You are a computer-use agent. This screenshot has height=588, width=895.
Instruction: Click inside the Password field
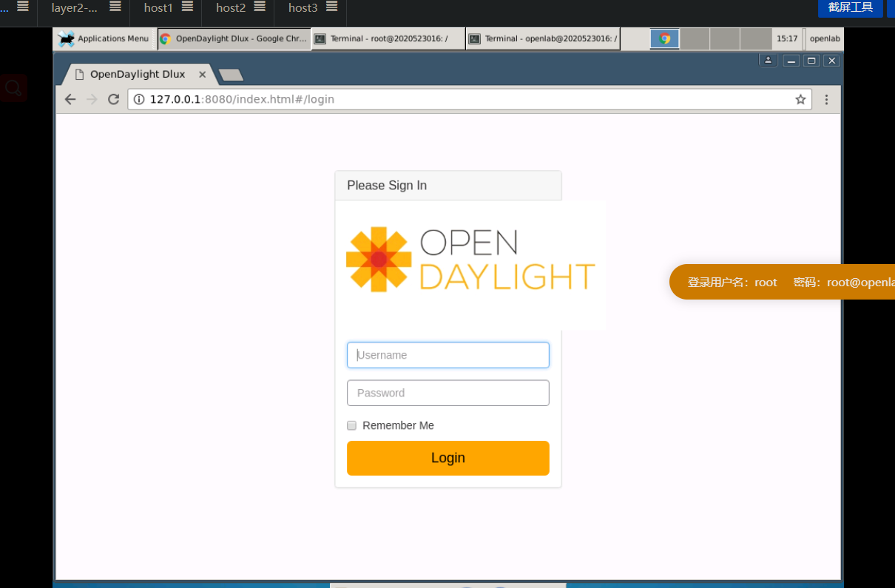pyautogui.click(x=447, y=393)
